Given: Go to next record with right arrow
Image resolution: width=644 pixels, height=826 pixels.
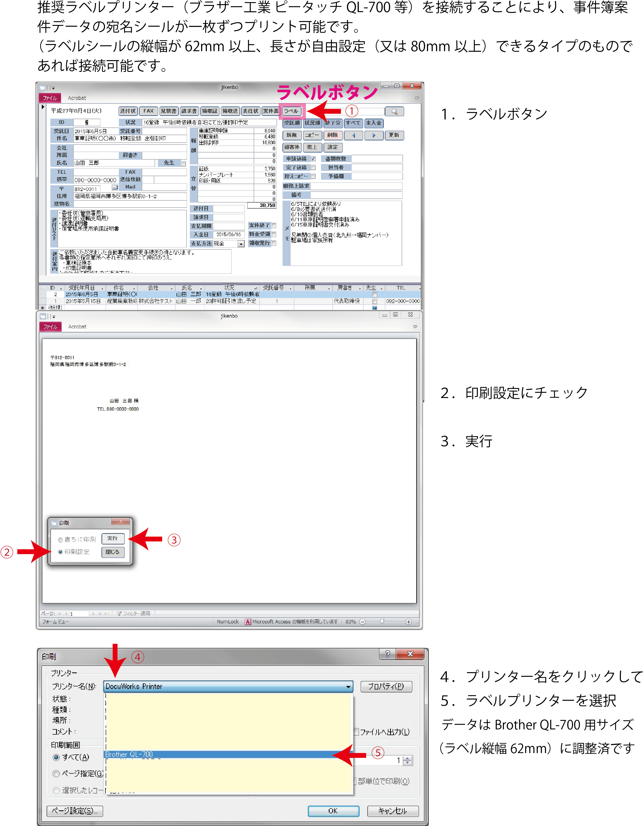Looking at the screenshot, I should pos(374,135).
